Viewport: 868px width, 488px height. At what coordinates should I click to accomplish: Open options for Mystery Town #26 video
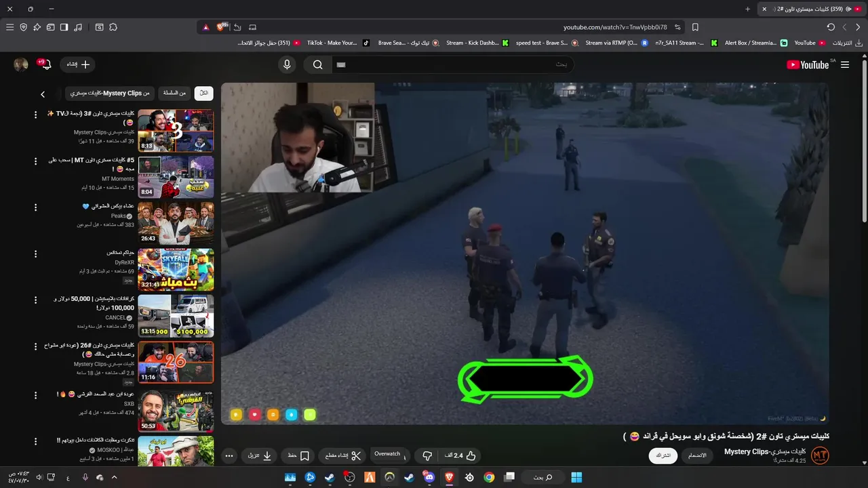click(x=36, y=346)
